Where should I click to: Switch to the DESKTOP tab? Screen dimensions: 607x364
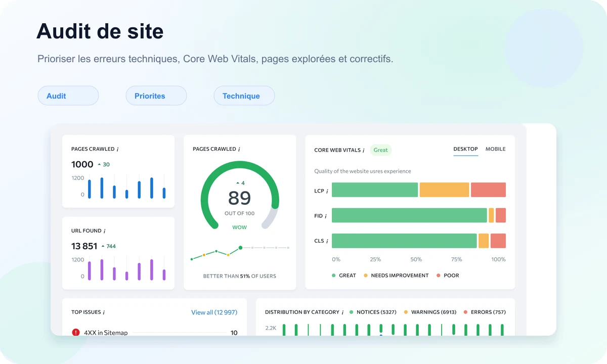[465, 149]
